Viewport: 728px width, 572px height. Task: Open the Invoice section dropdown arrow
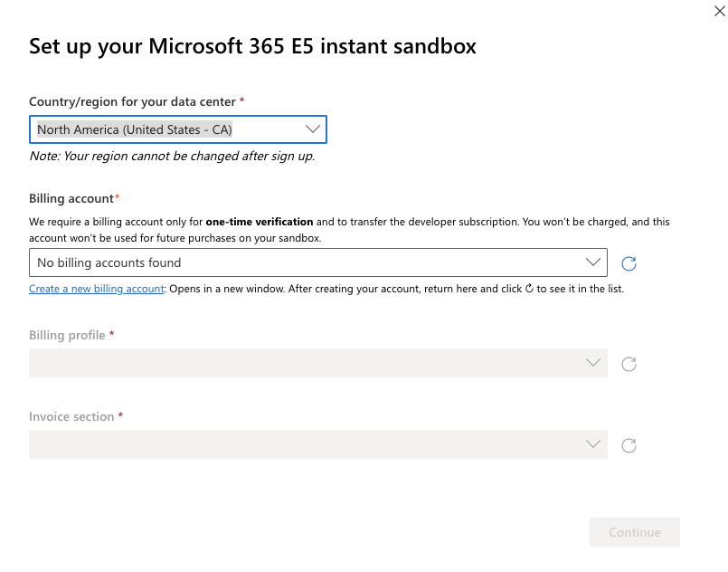593,443
